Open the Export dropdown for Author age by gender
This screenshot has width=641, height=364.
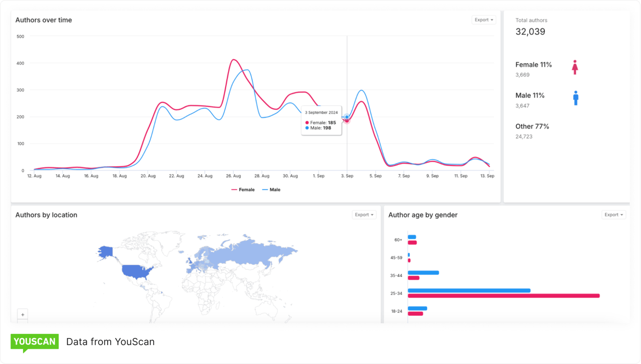click(x=613, y=214)
